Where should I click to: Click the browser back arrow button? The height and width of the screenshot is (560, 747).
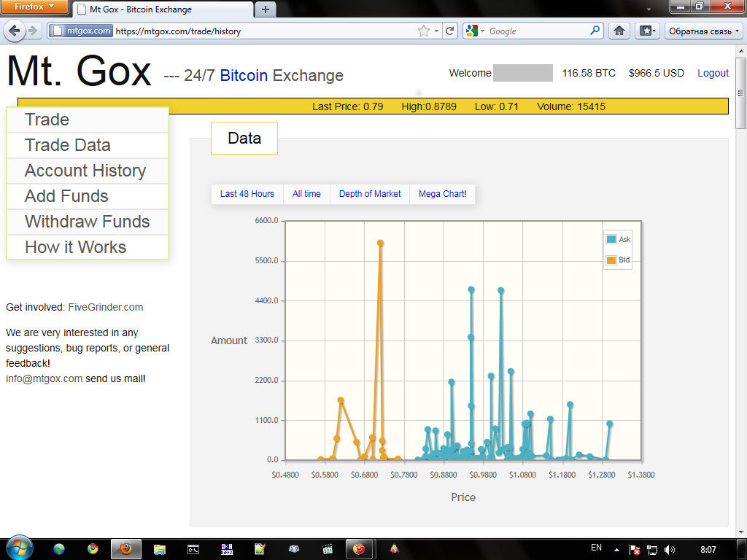[x=15, y=31]
